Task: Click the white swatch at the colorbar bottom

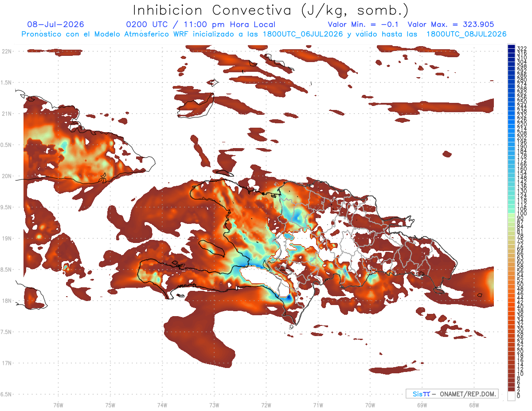Action: click(x=511, y=395)
